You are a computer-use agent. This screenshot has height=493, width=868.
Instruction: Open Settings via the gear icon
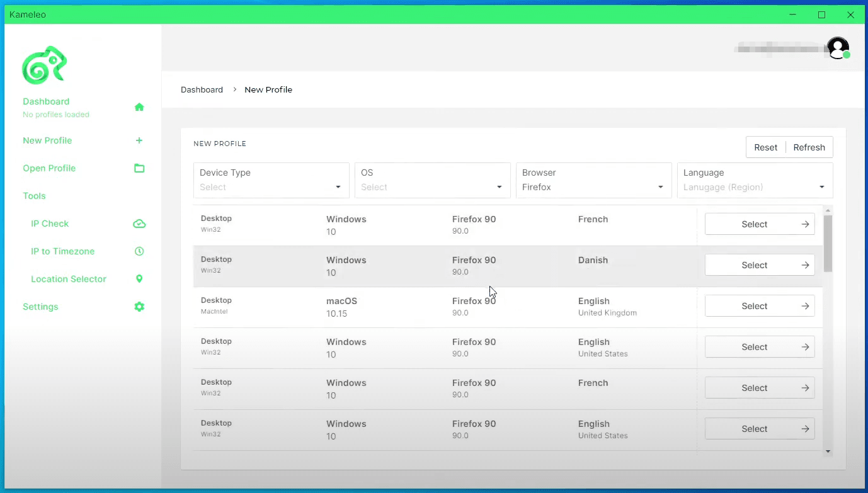(x=139, y=307)
